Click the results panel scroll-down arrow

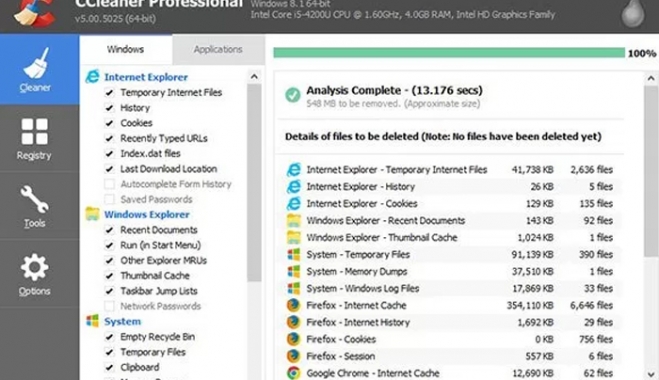651,374
